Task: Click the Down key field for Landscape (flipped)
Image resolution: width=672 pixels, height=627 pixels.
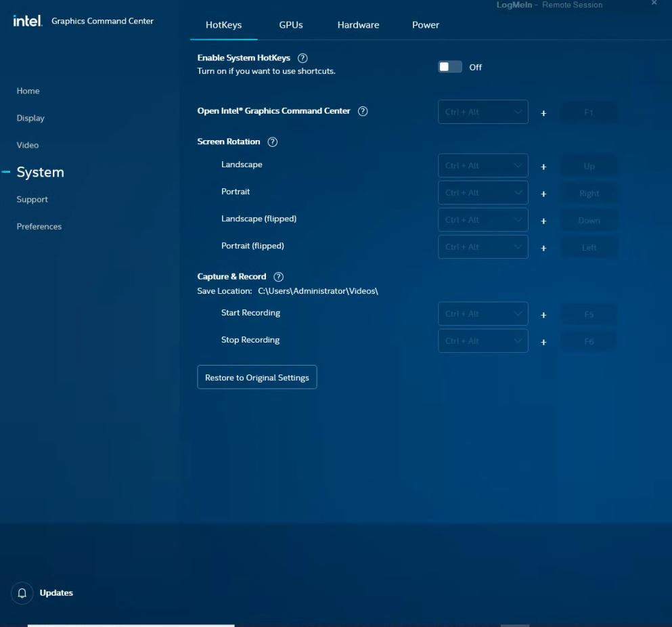Action: pos(589,221)
